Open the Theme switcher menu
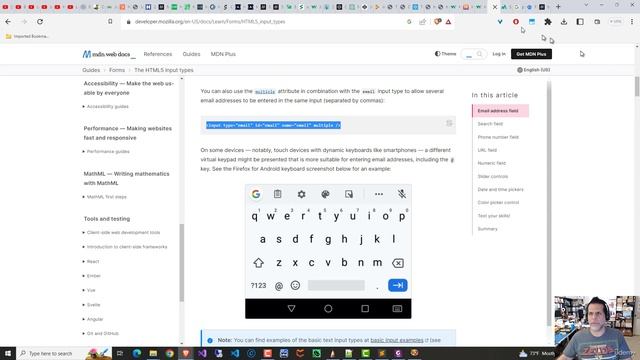This screenshot has width=640, height=360. [445, 54]
